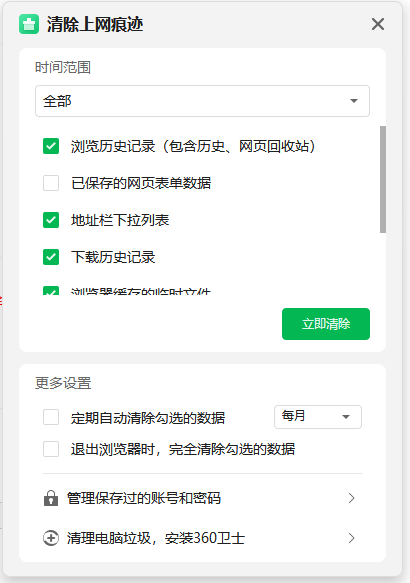Viewport: 410px width, 583px height.
Task: Open the 每月 frequency dropdown
Action: click(318, 417)
